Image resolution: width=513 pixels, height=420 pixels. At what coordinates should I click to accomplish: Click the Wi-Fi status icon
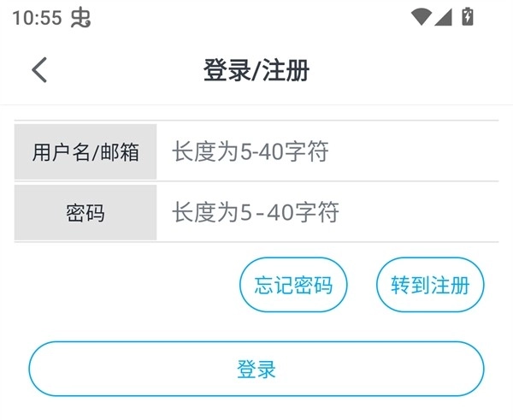(x=421, y=16)
